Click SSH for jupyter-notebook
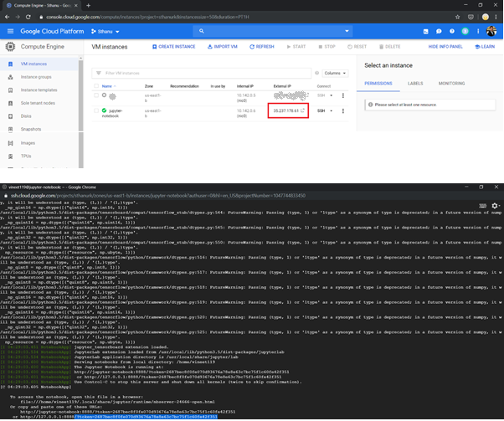This screenshot has width=504, height=421. point(321,110)
